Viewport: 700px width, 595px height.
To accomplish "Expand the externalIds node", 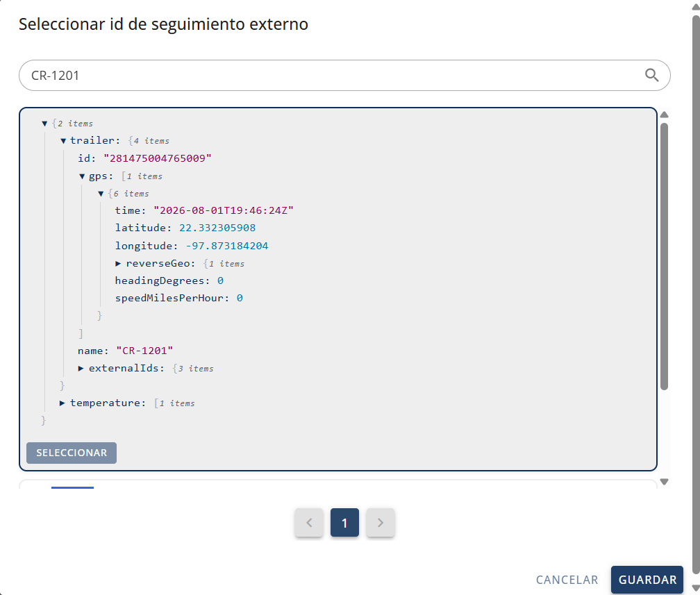I will [x=81, y=368].
